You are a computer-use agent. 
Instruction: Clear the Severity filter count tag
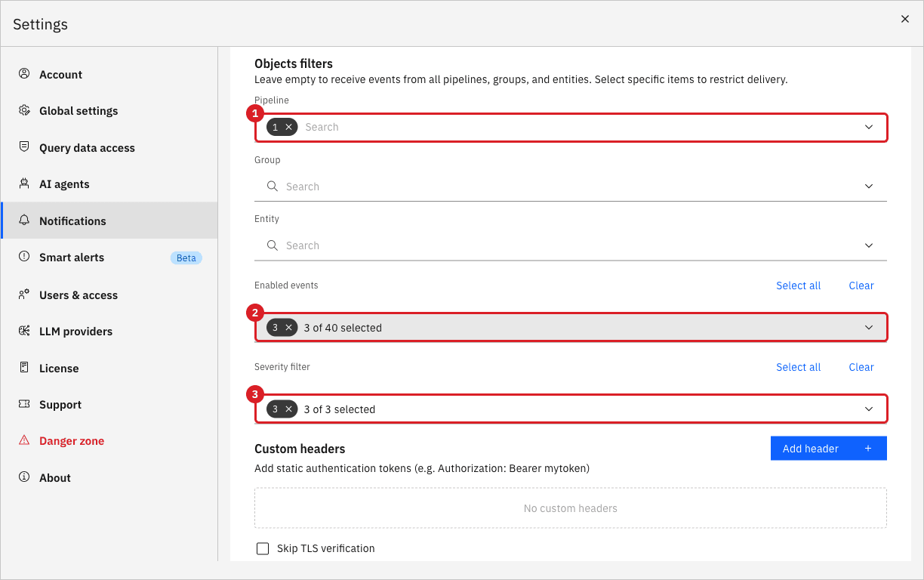(x=288, y=409)
